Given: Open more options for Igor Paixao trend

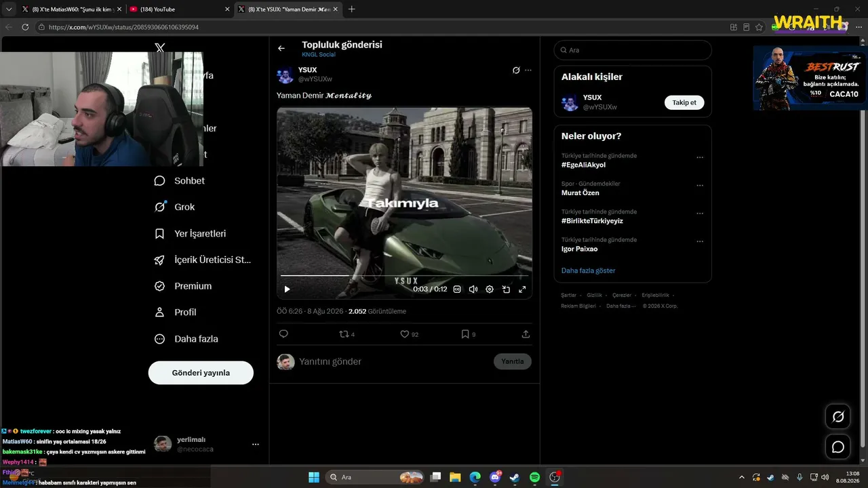Looking at the screenshot, I should [x=700, y=241].
